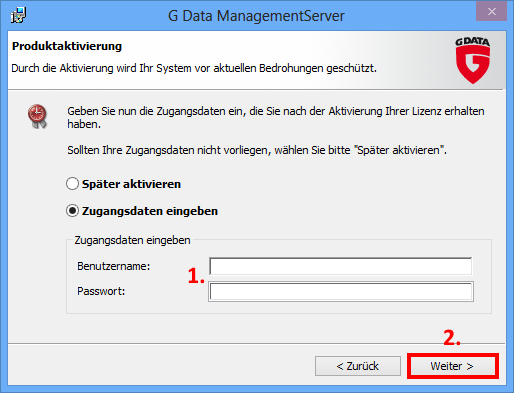Click the 'Produktaktivierung' heading
Screen dimensions: 514x393
pos(67,46)
